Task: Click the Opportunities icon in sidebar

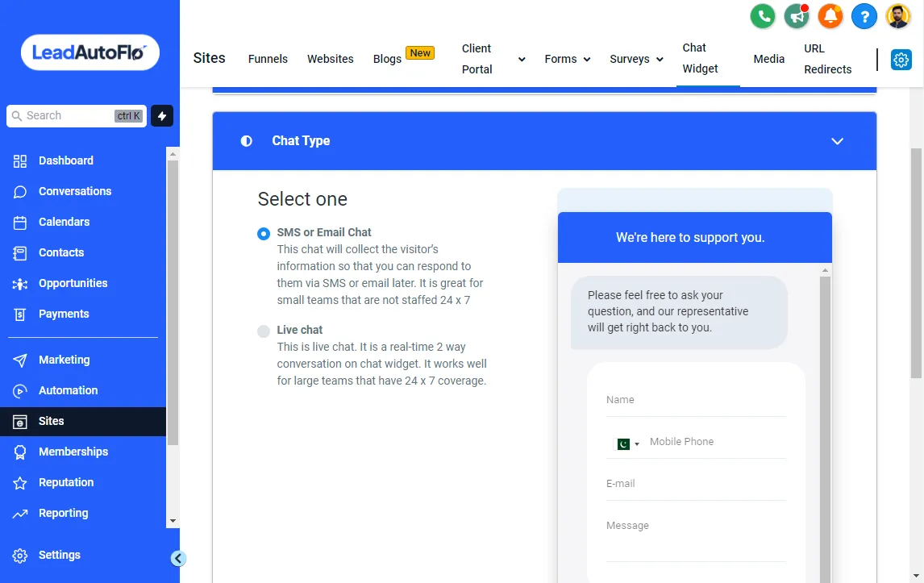Action: tap(20, 284)
